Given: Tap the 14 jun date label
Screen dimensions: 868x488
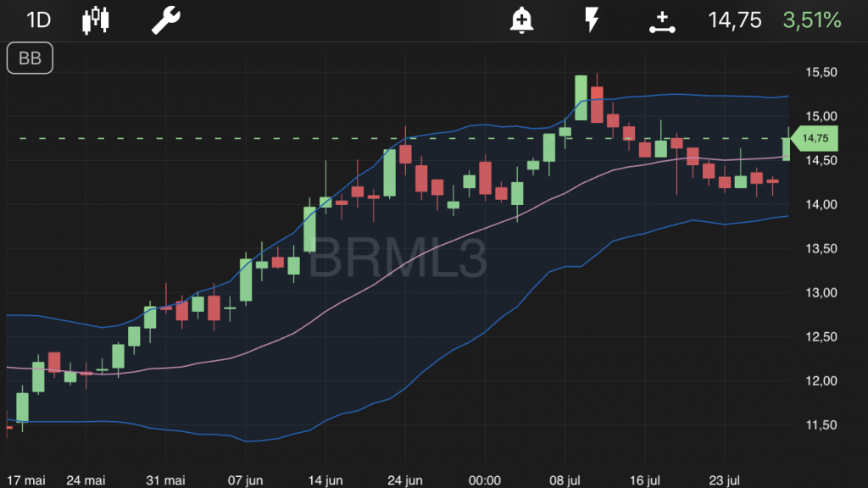Looking at the screenshot, I should (x=325, y=480).
